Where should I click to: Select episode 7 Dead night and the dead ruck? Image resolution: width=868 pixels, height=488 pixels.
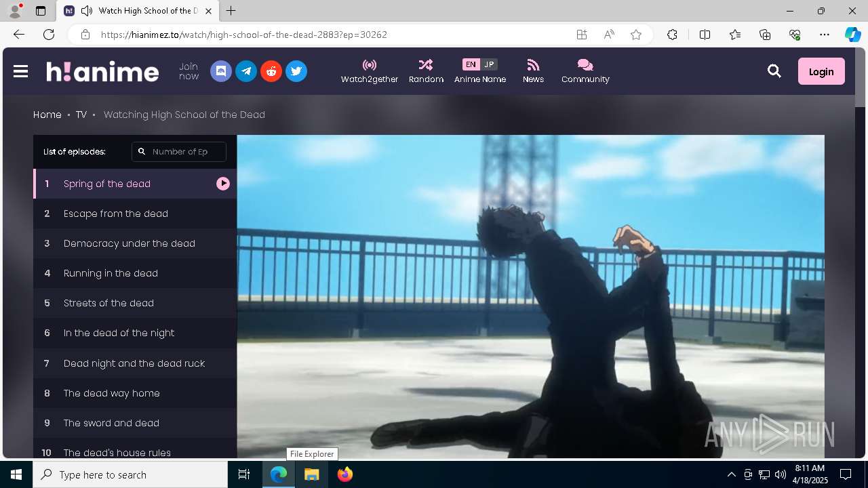(135, 363)
